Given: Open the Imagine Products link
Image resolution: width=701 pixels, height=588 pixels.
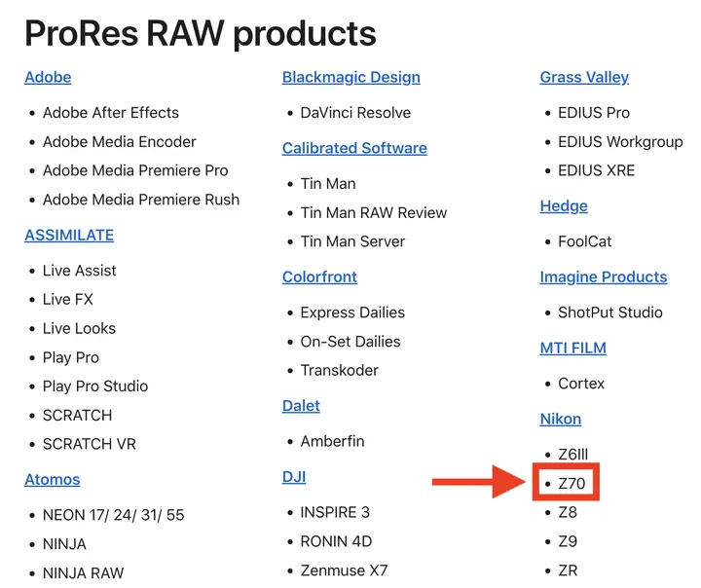Looking at the screenshot, I should coord(604,277).
